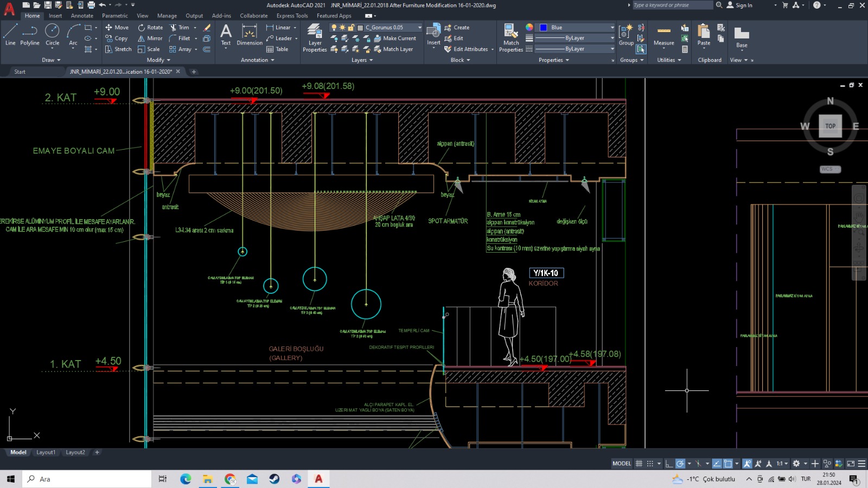Viewport: 868px width, 488px height.
Task: Toggle Polar Tracking in status bar
Action: pos(680,464)
